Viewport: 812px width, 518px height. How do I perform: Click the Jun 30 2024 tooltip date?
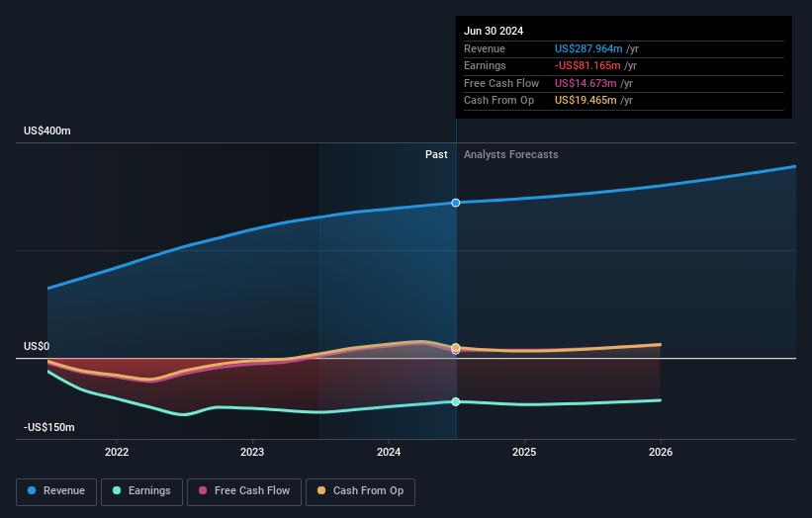click(x=494, y=31)
